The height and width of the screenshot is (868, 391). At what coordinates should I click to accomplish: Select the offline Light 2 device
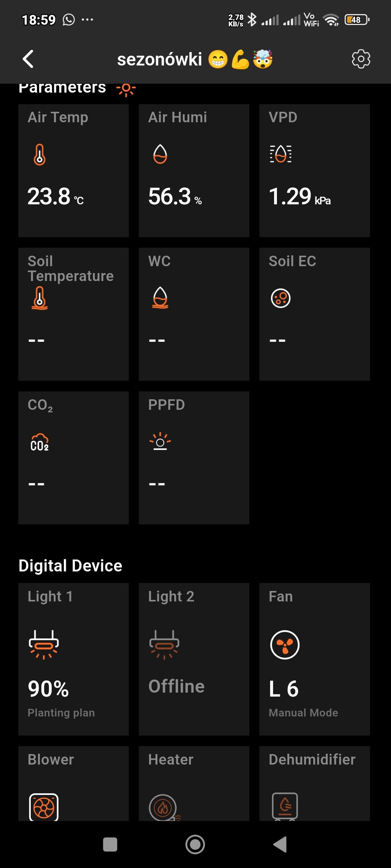(194, 659)
